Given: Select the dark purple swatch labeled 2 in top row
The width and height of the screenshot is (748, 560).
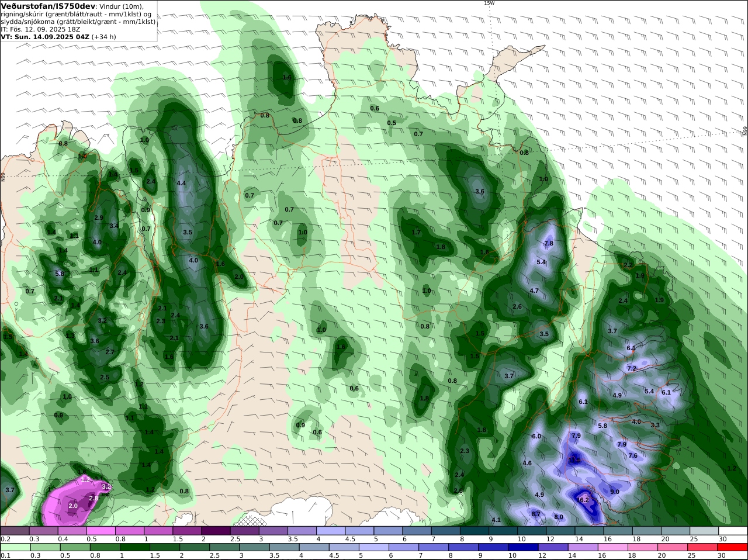Looking at the screenshot, I should tap(216, 531).
